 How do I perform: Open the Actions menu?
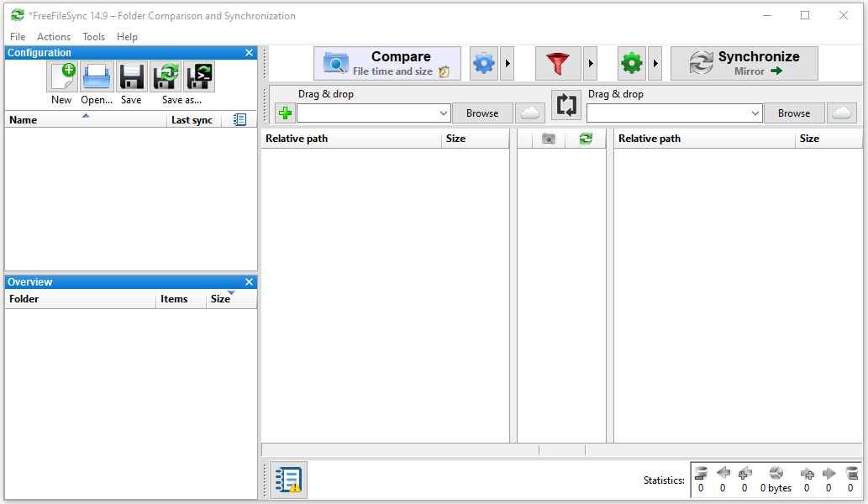tap(54, 36)
